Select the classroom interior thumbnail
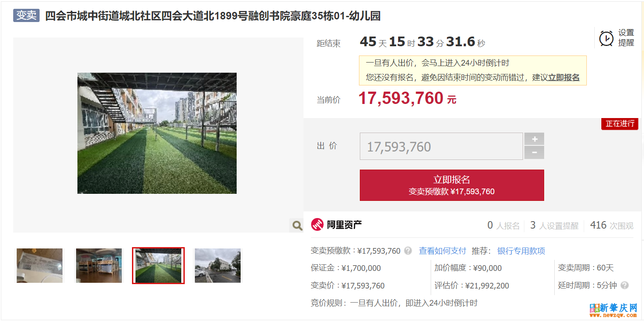This screenshot has height=322, width=644. click(x=99, y=266)
